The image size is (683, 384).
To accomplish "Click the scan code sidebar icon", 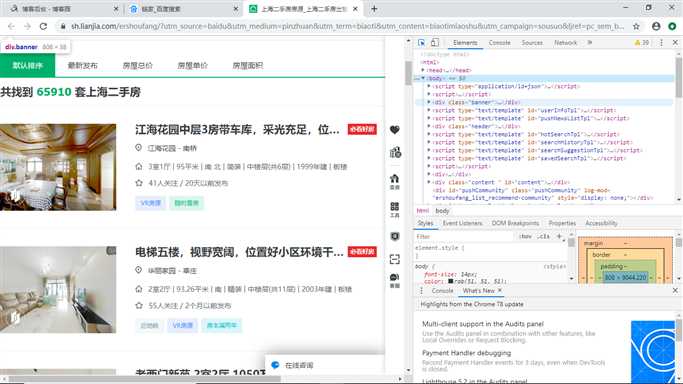I will (395, 259).
